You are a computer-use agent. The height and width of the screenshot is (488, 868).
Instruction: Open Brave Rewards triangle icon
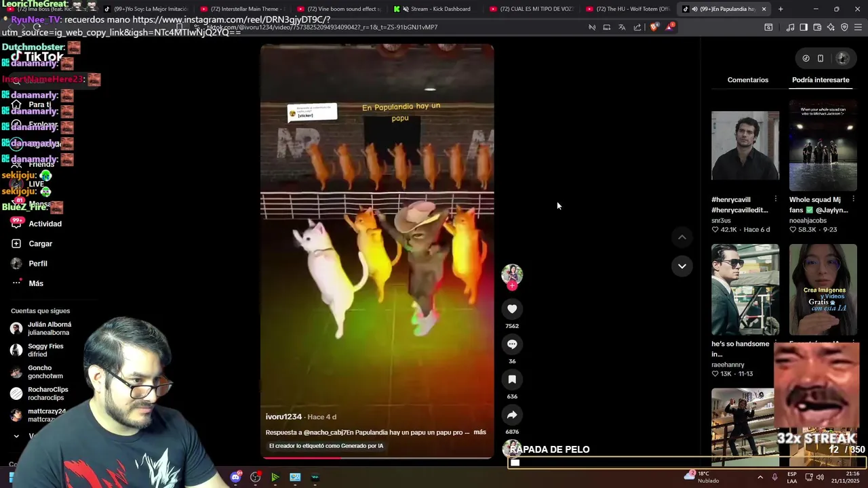[670, 27]
